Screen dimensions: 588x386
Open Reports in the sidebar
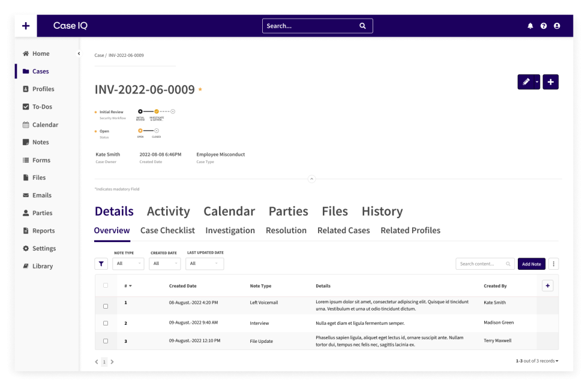tap(43, 231)
